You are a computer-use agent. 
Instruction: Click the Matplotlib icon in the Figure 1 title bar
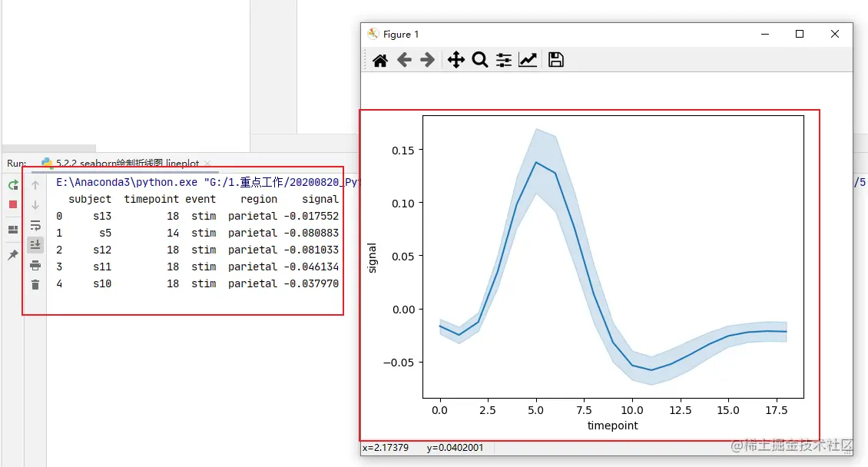pyautogui.click(x=373, y=34)
